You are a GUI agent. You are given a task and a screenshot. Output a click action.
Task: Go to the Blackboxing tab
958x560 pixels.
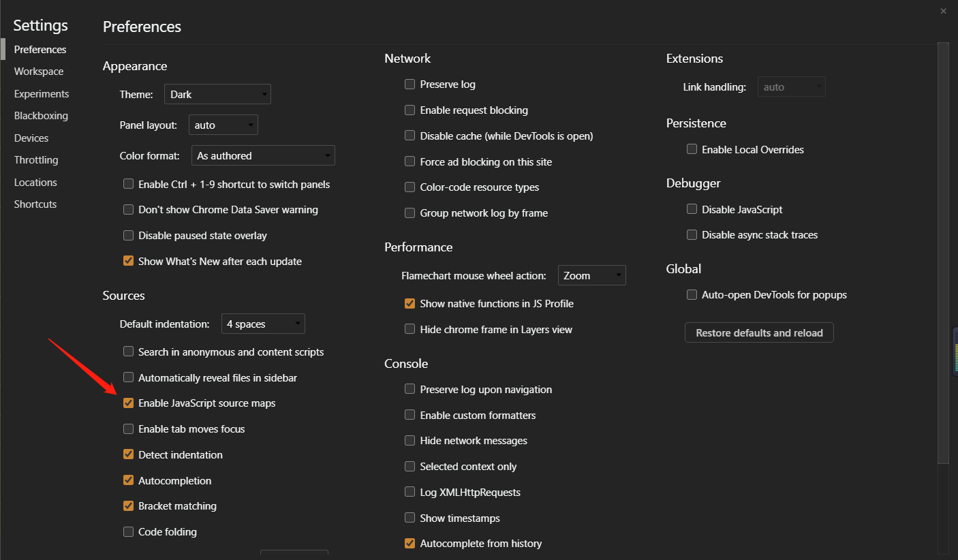41,116
